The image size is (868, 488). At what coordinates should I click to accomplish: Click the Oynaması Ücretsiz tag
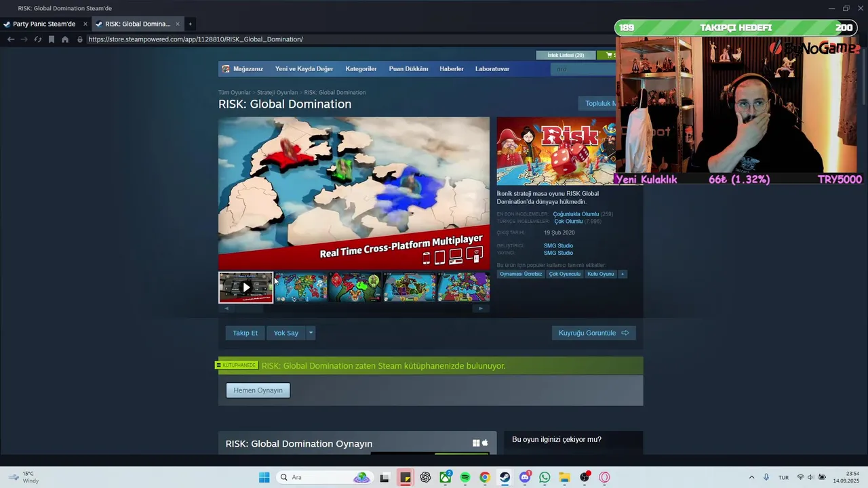521,274
